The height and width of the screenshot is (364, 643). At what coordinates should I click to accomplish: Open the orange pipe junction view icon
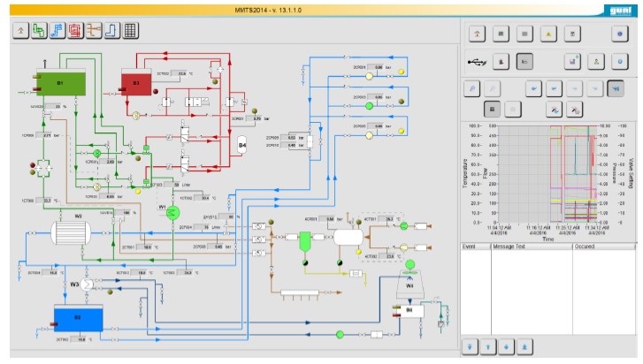(93, 31)
